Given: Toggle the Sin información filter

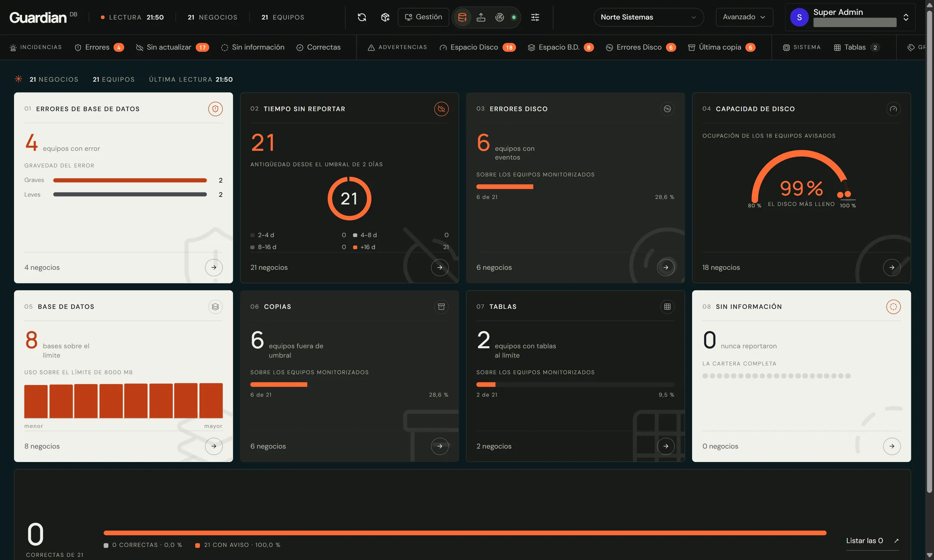Looking at the screenshot, I should pos(253,47).
